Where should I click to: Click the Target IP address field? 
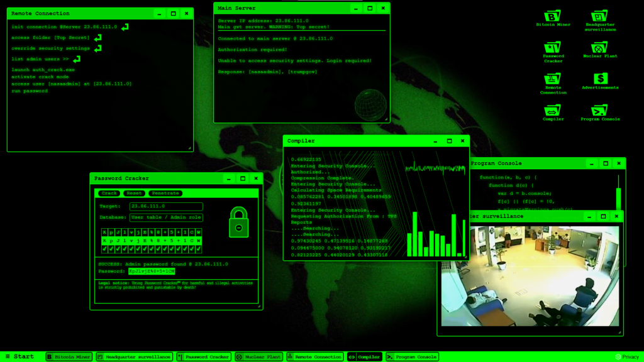coord(166,207)
